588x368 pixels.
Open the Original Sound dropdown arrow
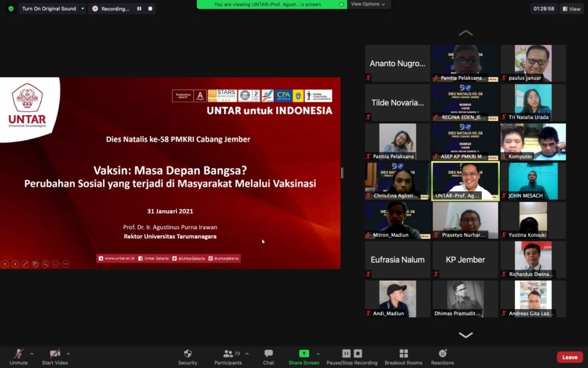tap(83, 9)
